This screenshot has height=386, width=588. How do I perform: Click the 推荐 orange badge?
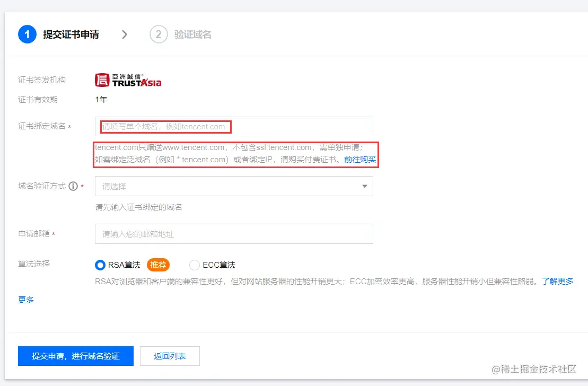coord(158,265)
